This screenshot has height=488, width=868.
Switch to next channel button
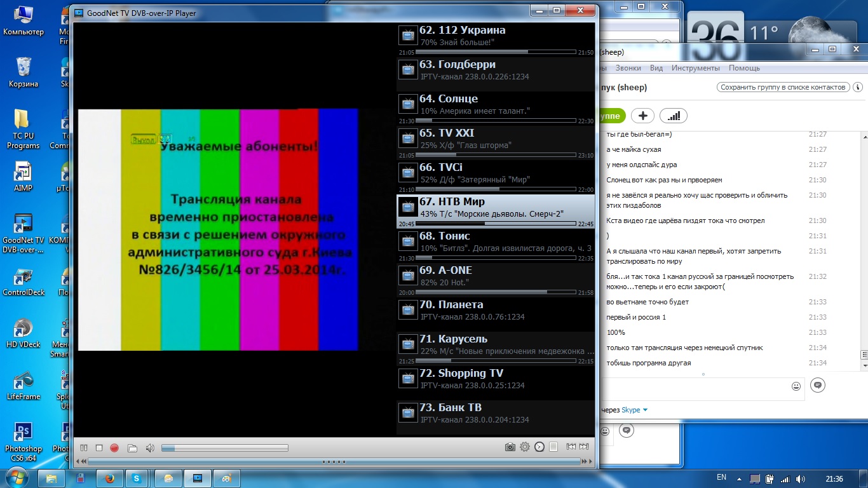(584, 447)
